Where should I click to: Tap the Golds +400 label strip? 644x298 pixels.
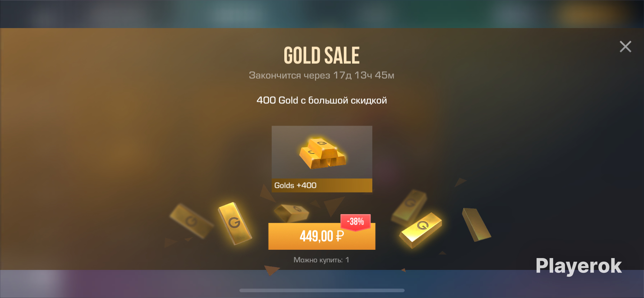pos(322,185)
